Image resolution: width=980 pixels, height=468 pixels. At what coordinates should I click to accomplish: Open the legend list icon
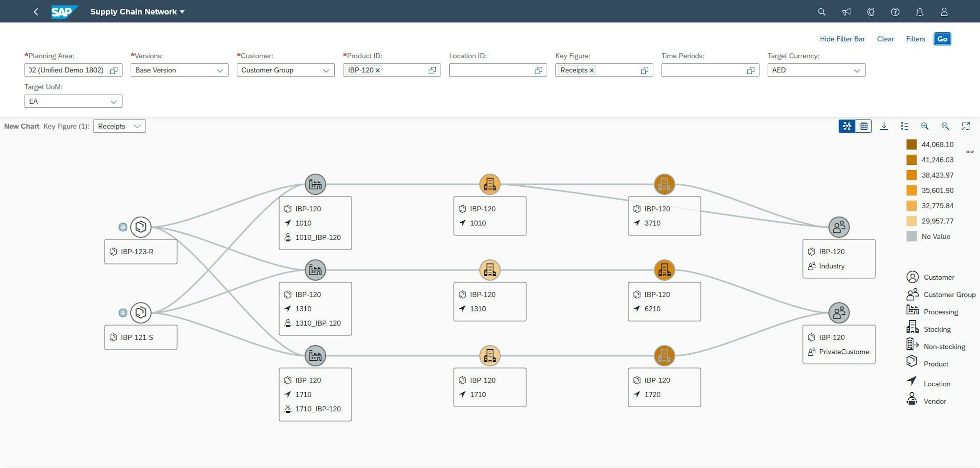coord(904,126)
